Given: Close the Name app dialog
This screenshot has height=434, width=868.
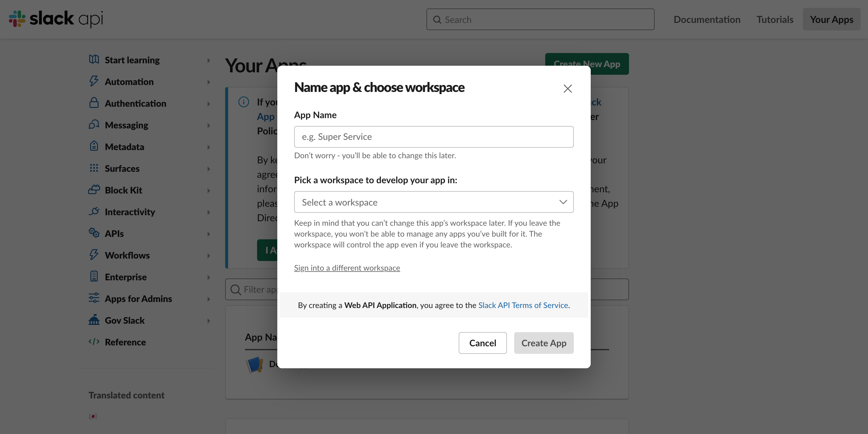Looking at the screenshot, I should point(568,89).
